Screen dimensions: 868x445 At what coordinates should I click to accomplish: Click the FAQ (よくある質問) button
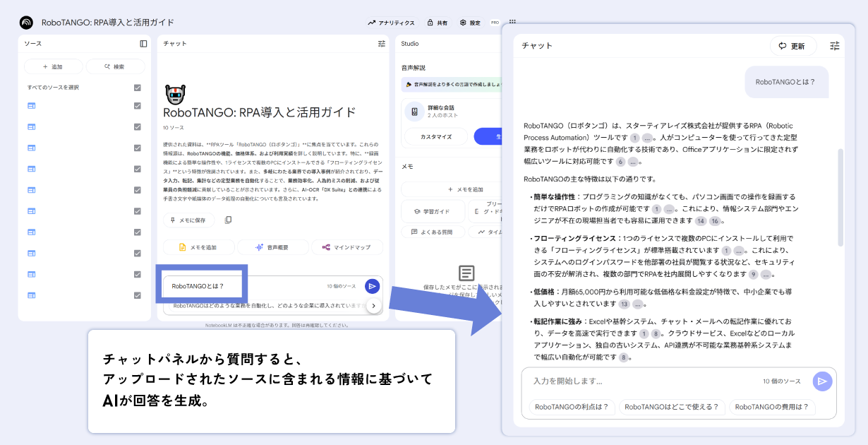433,232
